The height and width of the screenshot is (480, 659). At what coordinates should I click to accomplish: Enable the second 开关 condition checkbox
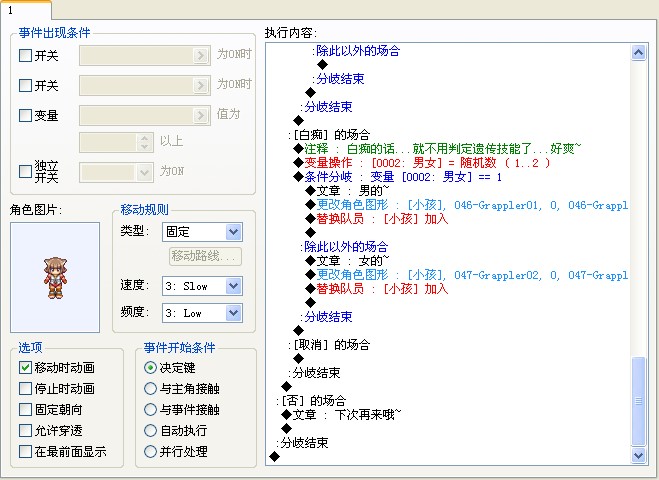[x=25, y=86]
